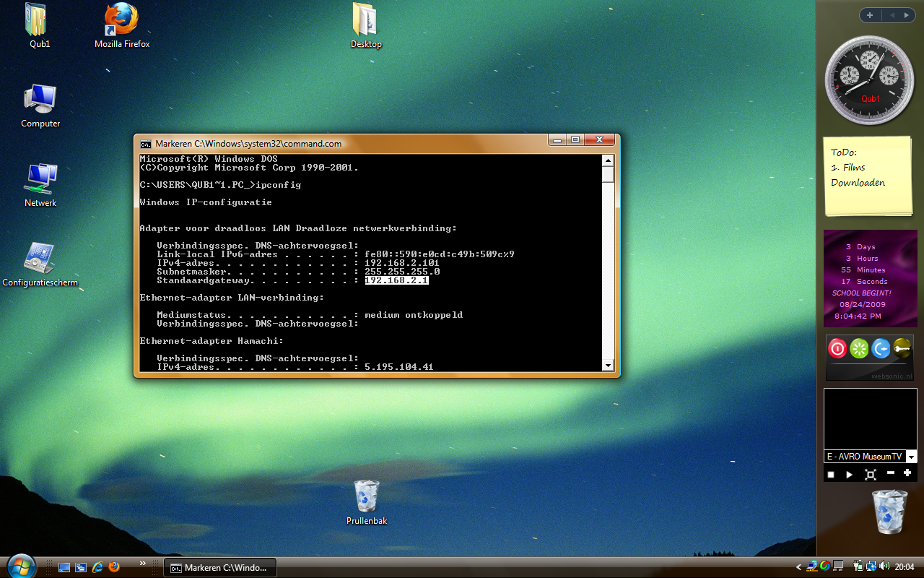The image size is (924, 578).
Task: Click the School Begint countdown gadget
Action: pyautogui.click(x=870, y=279)
